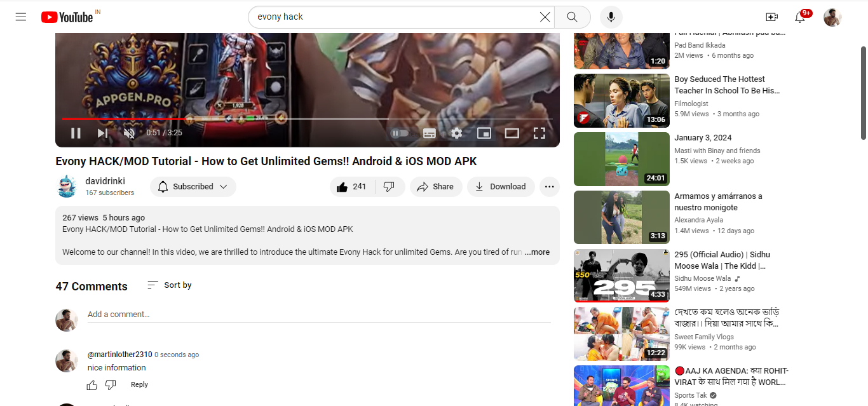Open AAJ KA AGENDA live video title
This screenshot has width=868, height=406.
731,376
